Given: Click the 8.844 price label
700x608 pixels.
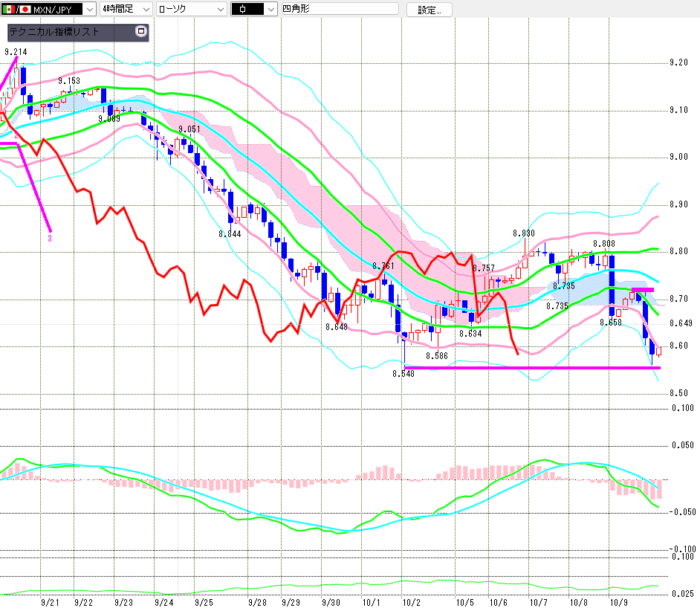Looking at the screenshot, I should point(230,234).
